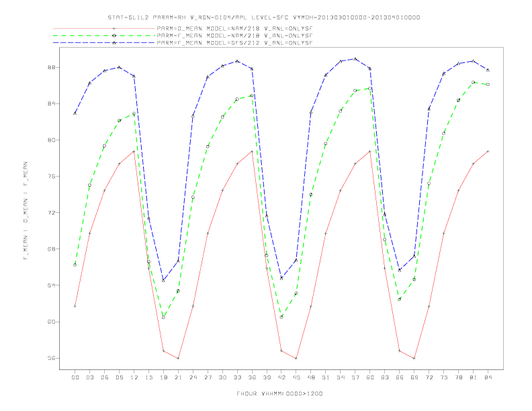Click x-axis tick label 57
The width and height of the screenshot is (532, 411).
(355, 377)
